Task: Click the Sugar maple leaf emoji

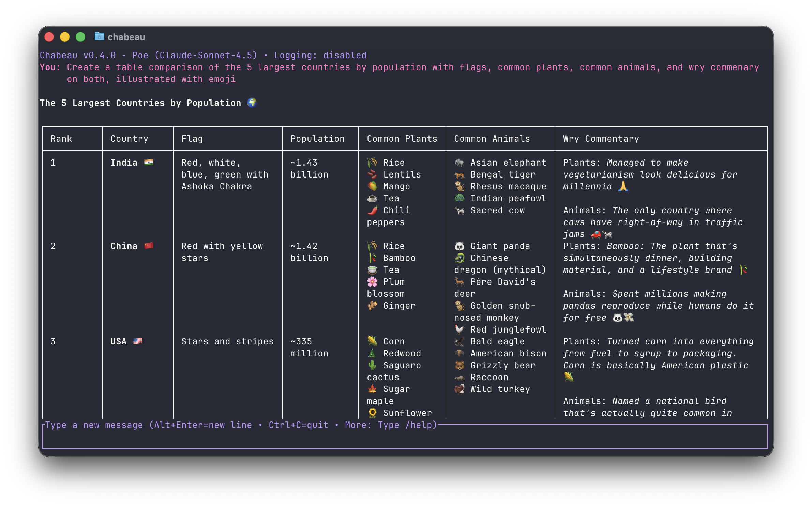Action: pos(372,389)
